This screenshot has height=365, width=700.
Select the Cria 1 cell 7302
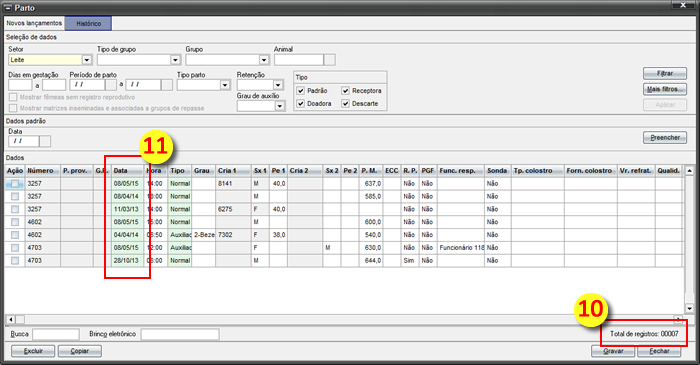coord(233,235)
